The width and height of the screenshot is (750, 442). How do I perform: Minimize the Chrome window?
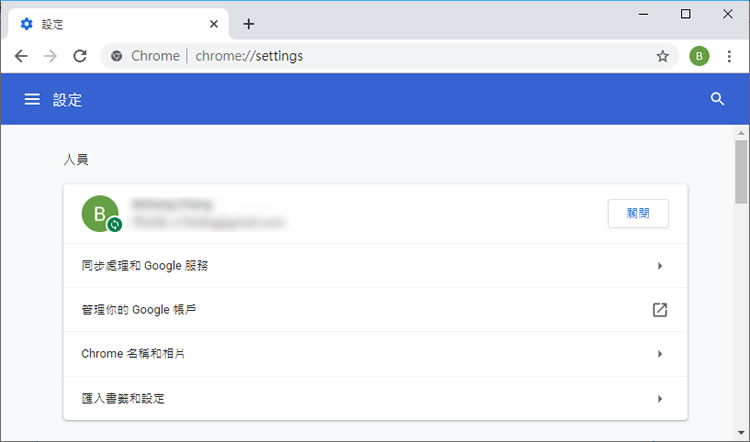tap(643, 14)
